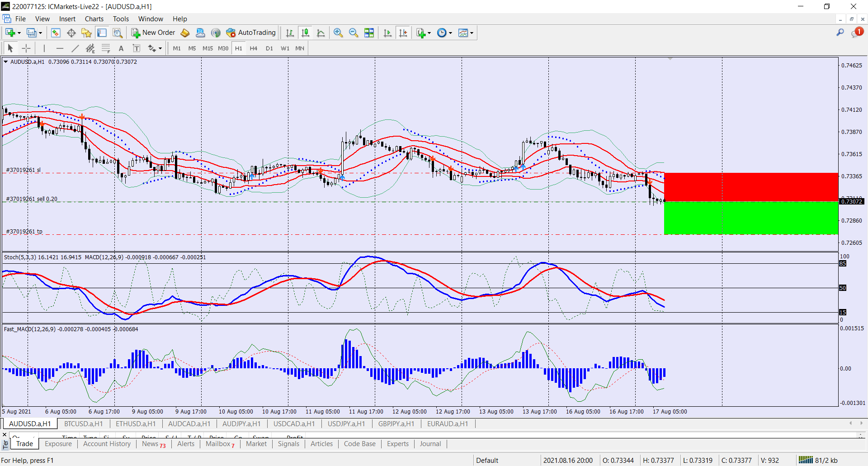
Task: Switch timeframe to D1
Action: (x=269, y=48)
